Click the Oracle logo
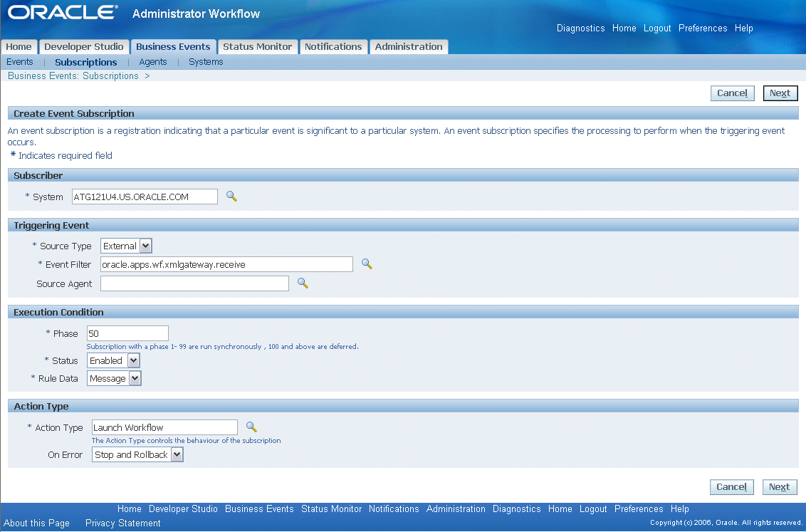 pyautogui.click(x=63, y=12)
